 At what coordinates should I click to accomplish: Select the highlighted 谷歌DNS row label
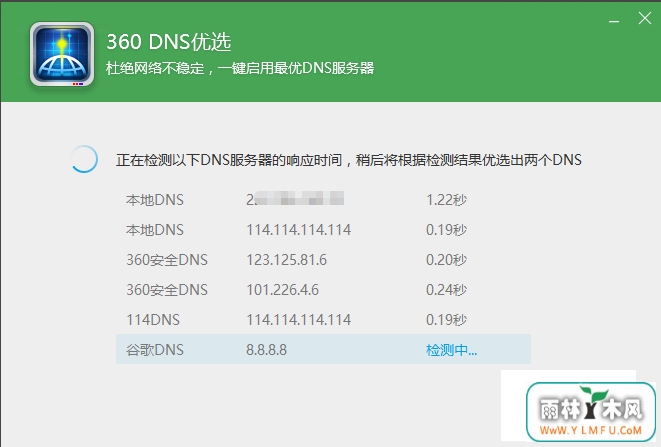(155, 350)
